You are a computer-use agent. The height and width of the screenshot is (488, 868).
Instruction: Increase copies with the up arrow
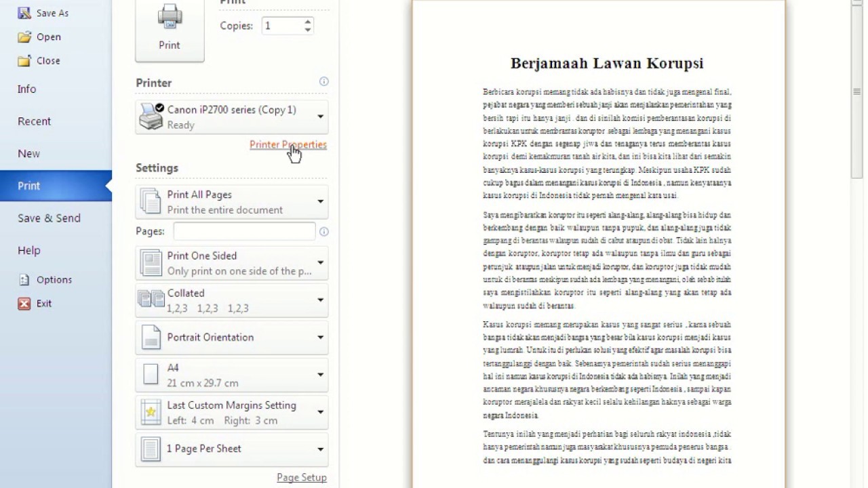click(x=308, y=22)
